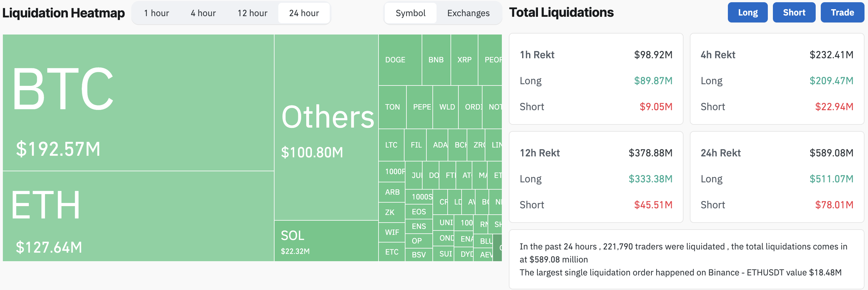Viewport: 868px width, 290px height.
Task: Click the ETH heatmap block
Action: [138, 216]
